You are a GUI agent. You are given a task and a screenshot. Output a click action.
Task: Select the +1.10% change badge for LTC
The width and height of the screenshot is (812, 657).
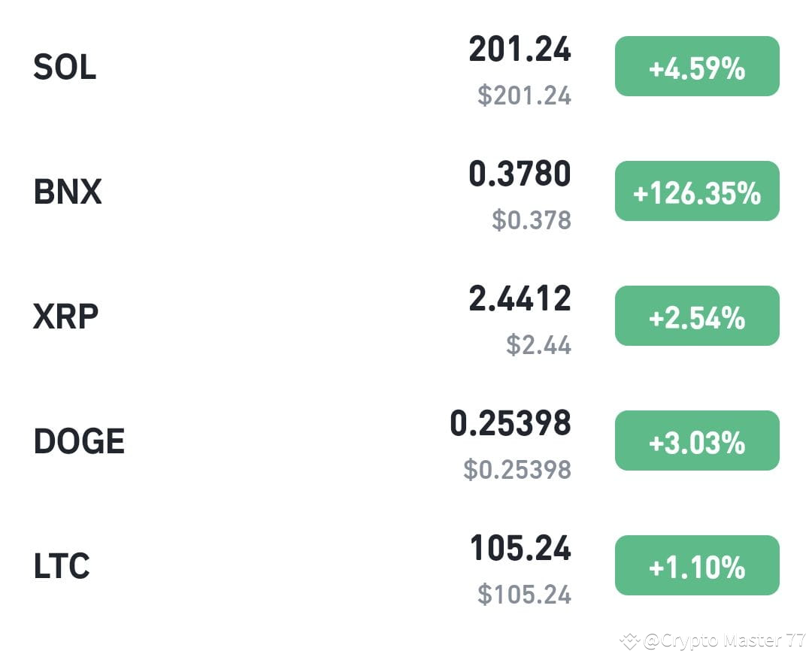tap(696, 566)
